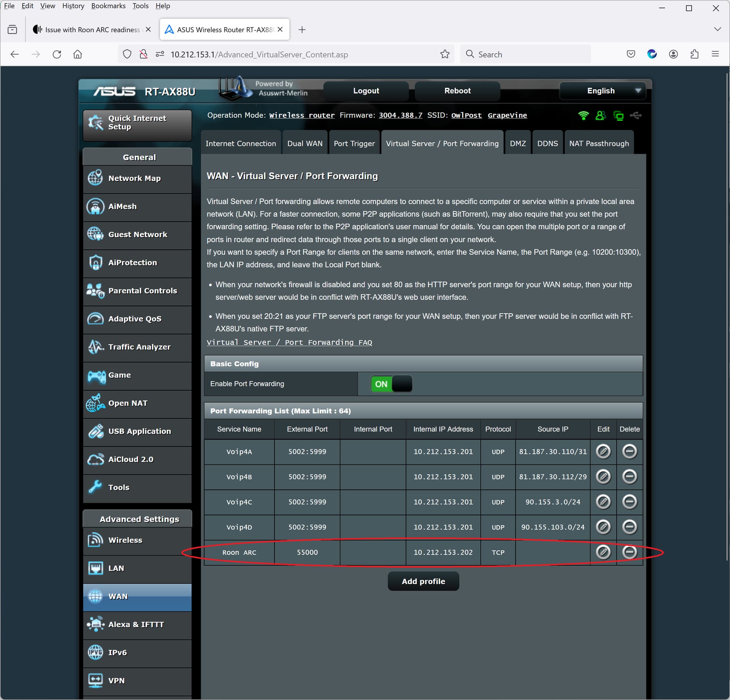Screen dimensions: 730x700
Task: Edit the Roon ARC port forward
Action: coord(603,552)
